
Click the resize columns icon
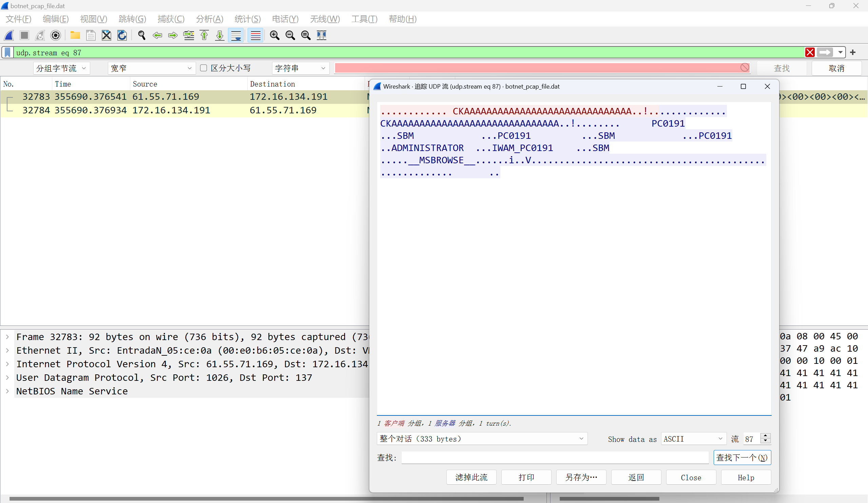322,35
